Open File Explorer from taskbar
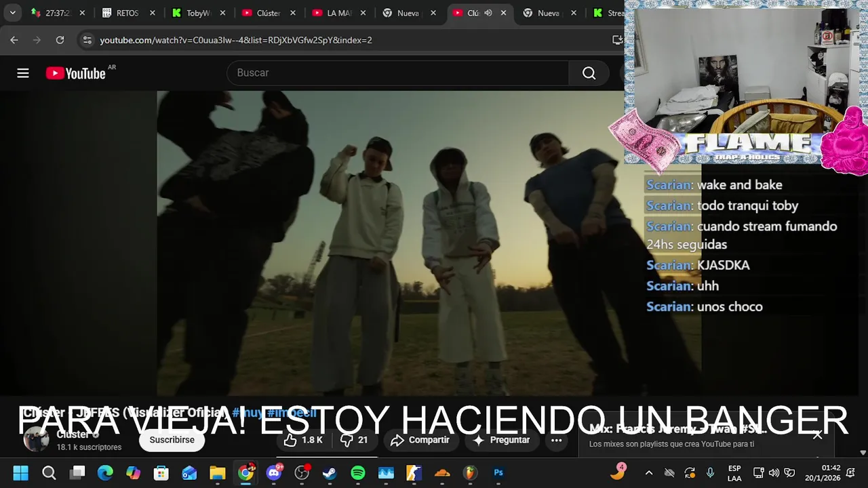This screenshot has height=488, width=868. point(217,473)
